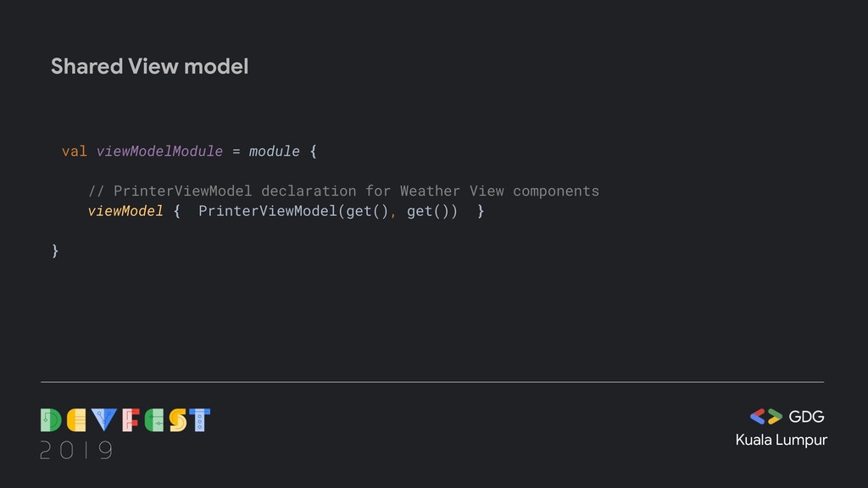The image size is (868, 488).
Task: Click the closing brace of module block
Action: pyautogui.click(x=55, y=251)
